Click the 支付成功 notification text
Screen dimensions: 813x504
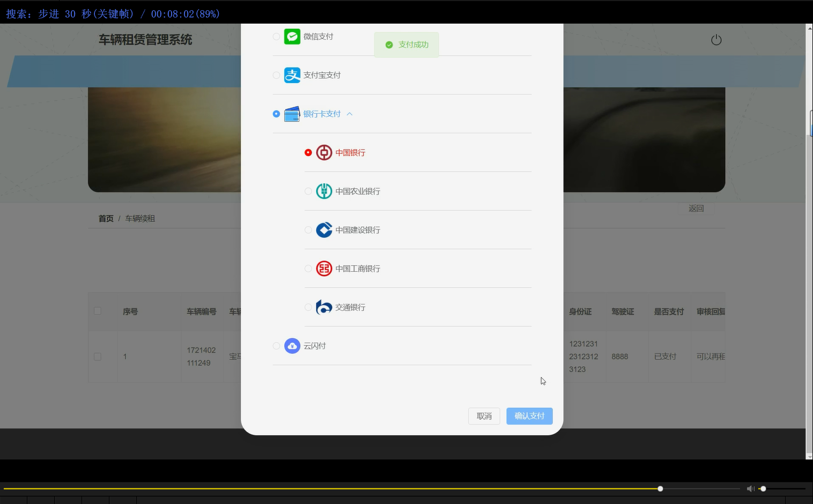pos(413,45)
